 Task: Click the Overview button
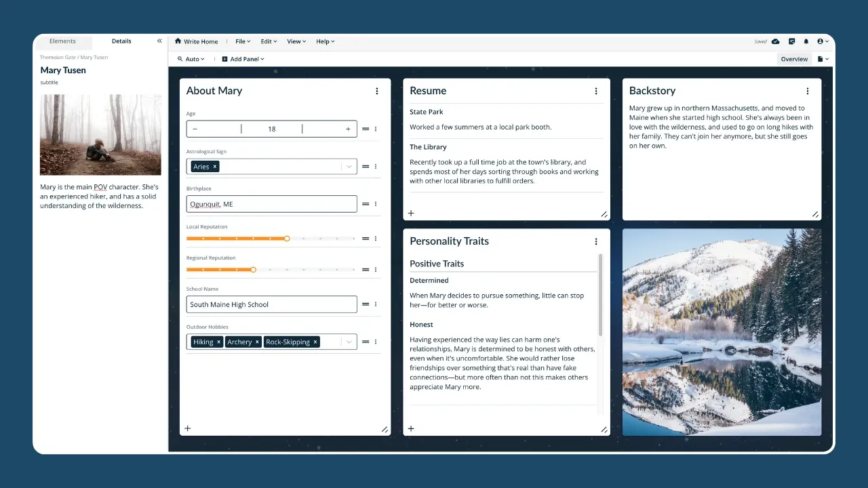(x=794, y=59)
